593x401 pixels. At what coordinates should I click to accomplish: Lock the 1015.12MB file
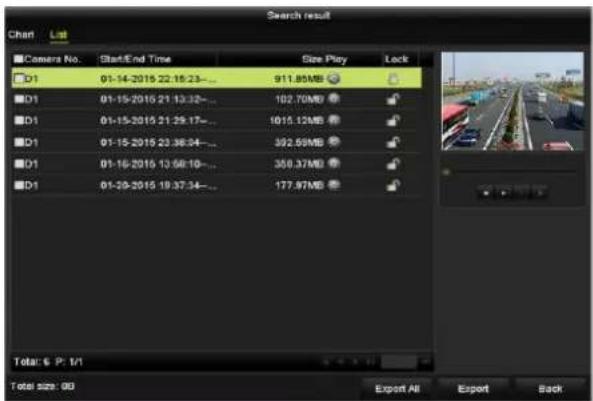(393, 121)
